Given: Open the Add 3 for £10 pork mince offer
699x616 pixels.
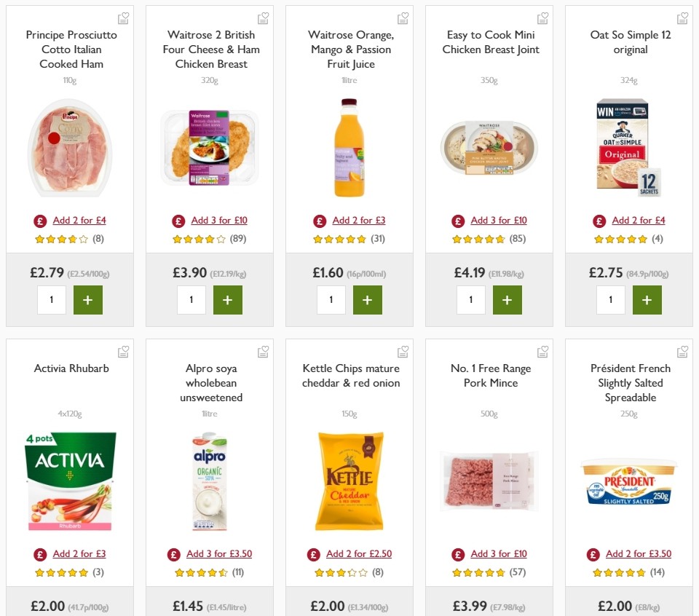Looking at the screenshot, I should tap(499, 553).
